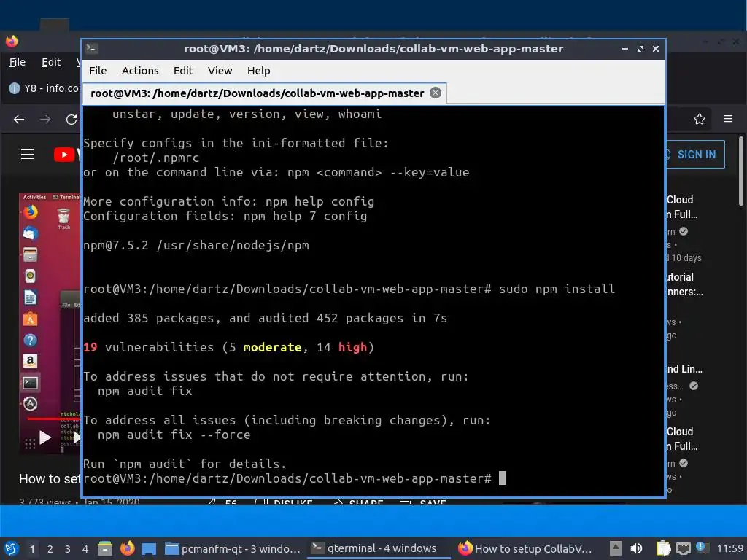The image size is (747, 560).
Task: Switch to workspace 2
Action: [50, 548]
